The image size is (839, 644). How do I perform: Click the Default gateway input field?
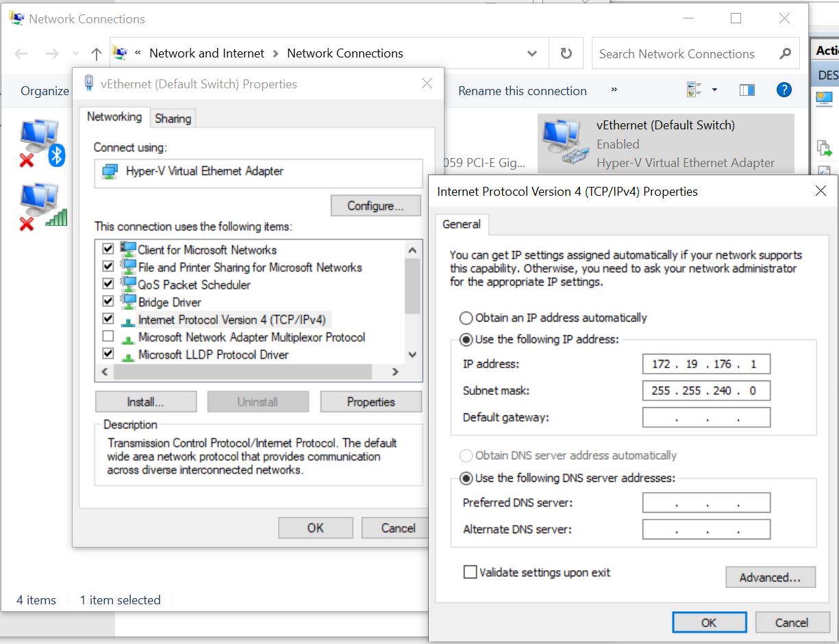705,417
